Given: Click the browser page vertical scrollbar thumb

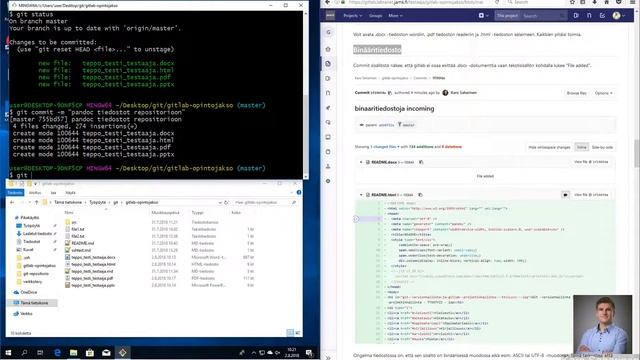Looking at the screenshot, I should coord(637,153).
